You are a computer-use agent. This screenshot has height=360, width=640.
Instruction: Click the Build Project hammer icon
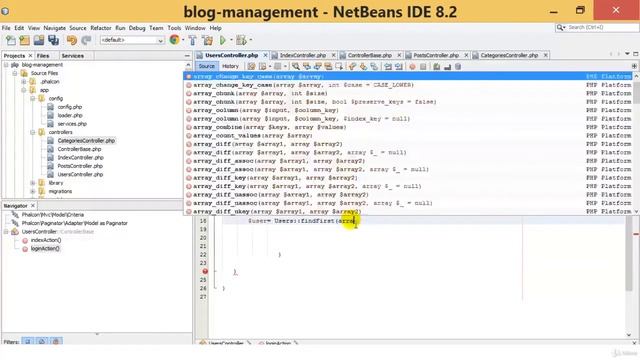coord(193,40)
